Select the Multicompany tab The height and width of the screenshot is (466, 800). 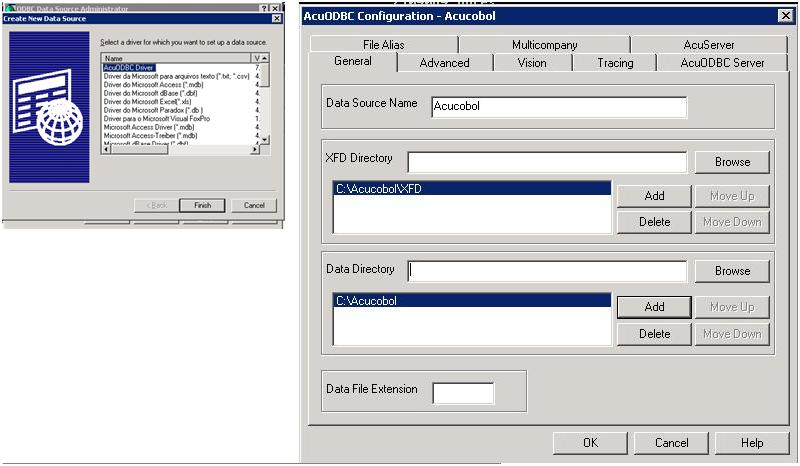click(x=544, y=44)
